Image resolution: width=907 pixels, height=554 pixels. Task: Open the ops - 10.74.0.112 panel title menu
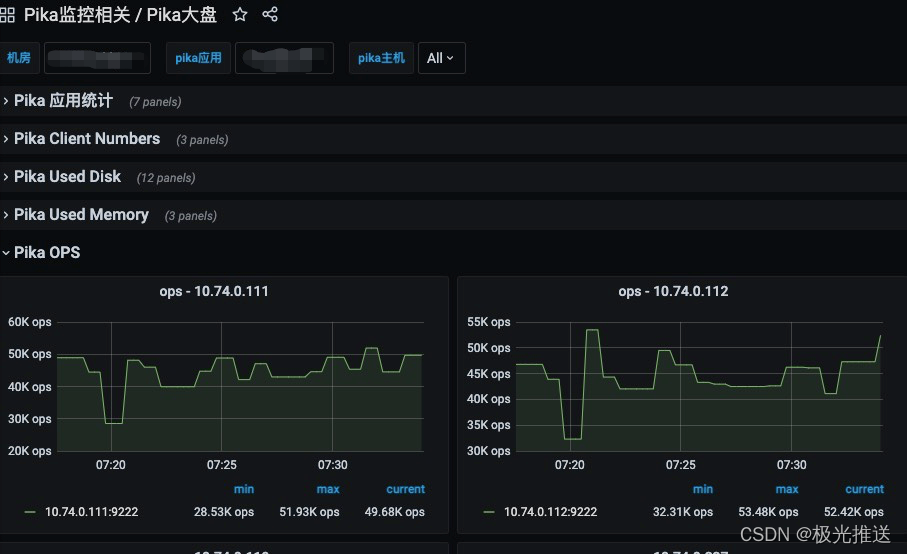[x=673, y=291]
